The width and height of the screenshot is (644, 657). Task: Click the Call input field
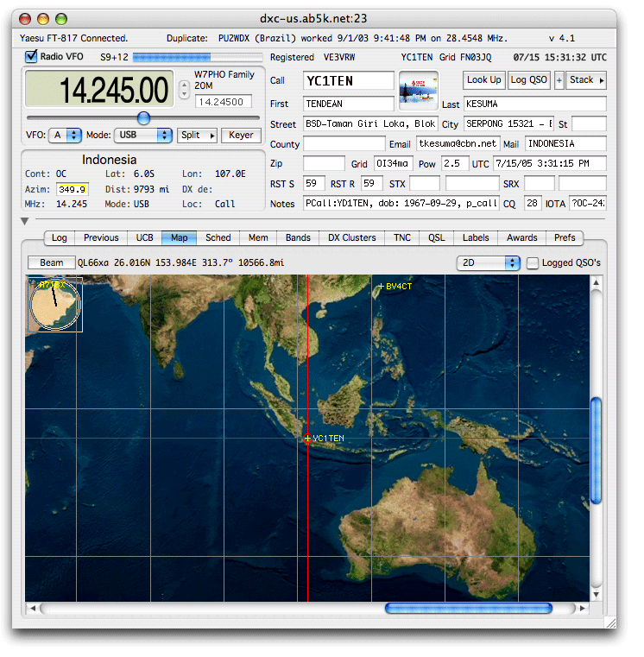348,80
